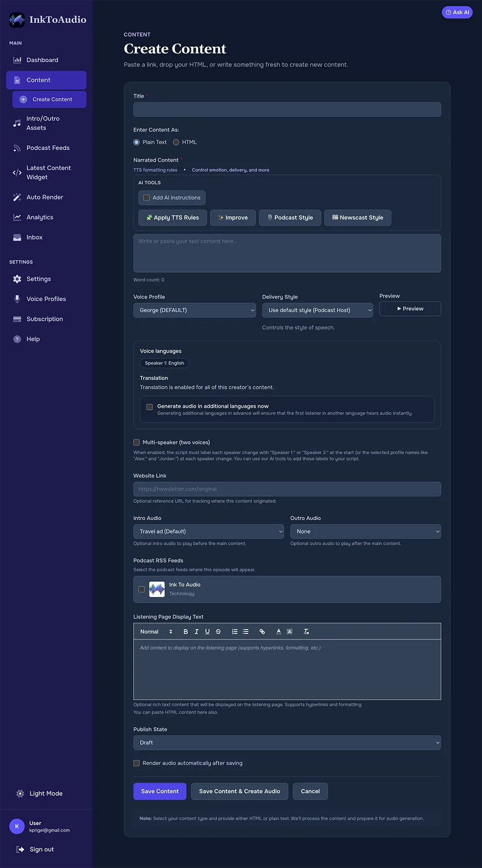Click the Sign out arrow icon

click(x=20, y=849)
